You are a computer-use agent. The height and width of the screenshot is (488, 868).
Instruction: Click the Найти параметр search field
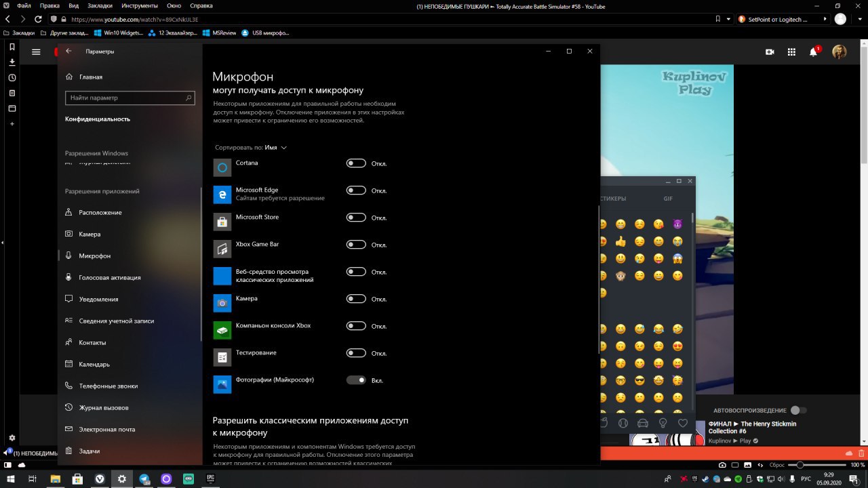point(130,98)
